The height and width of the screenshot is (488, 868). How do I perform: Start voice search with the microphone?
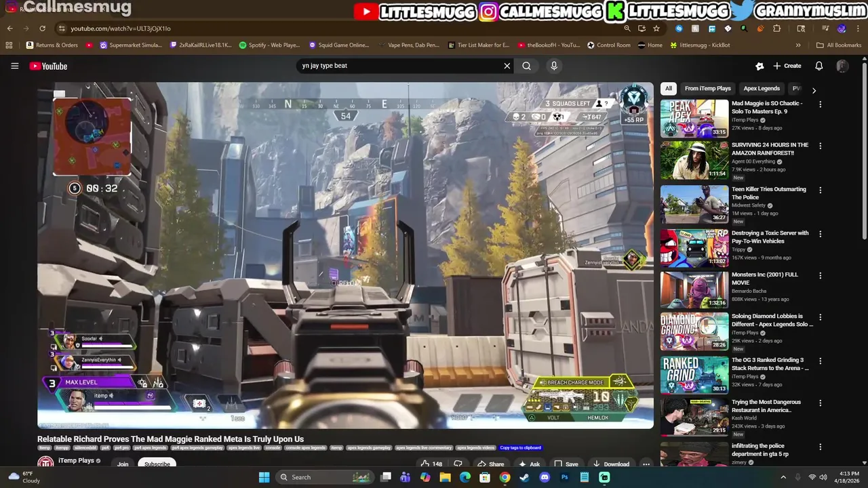pyautogui.click(x=554, y=66)
